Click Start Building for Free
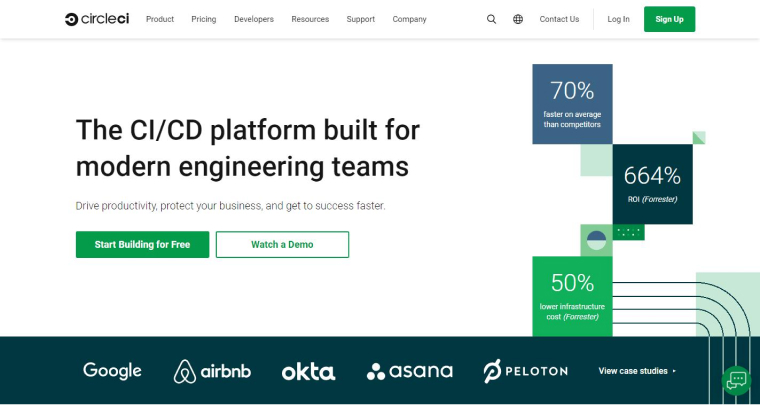The height and width of the screenshot is (405, 760). coord(142,245)
